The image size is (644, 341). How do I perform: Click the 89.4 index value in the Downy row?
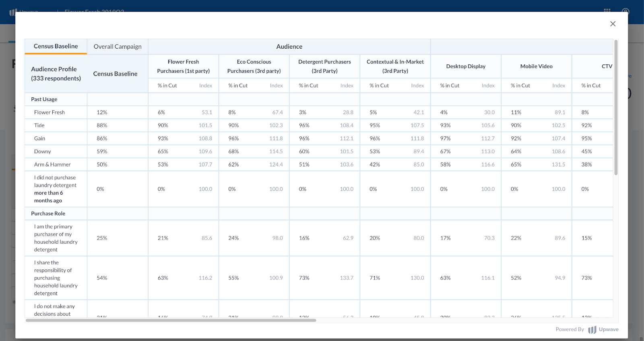click(x=419, y=152)
